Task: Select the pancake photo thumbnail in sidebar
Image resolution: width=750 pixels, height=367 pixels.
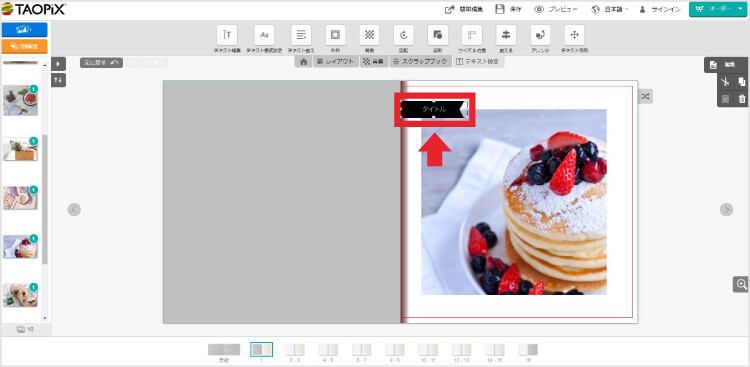Action: pyautogui.click(x=21, y=247)
